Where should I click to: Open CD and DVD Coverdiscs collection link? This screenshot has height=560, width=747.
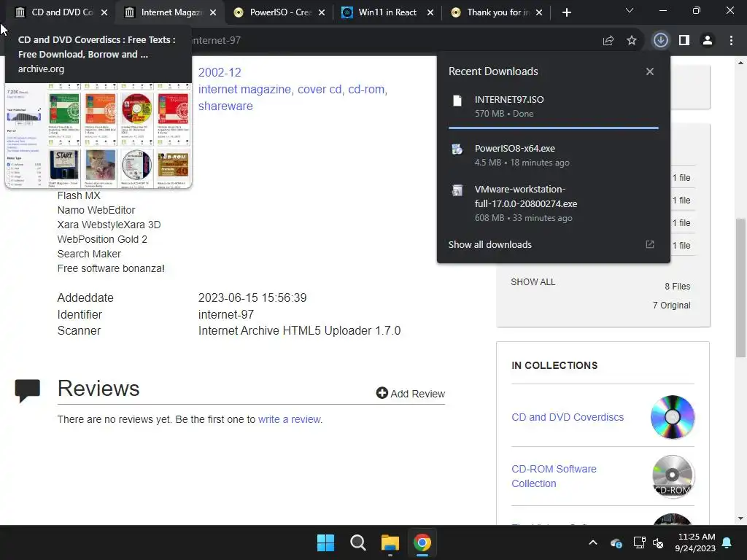click(x=568, y=417)
